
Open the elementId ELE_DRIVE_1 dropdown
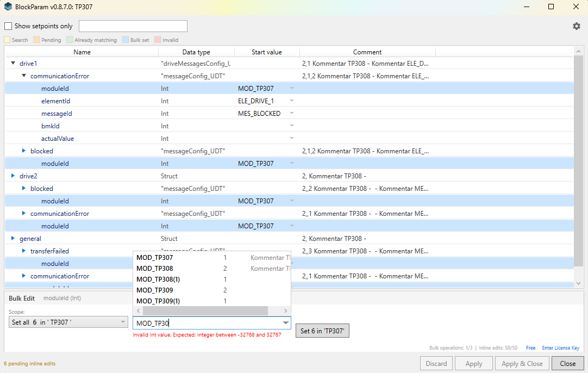click(x=291, y=101)
